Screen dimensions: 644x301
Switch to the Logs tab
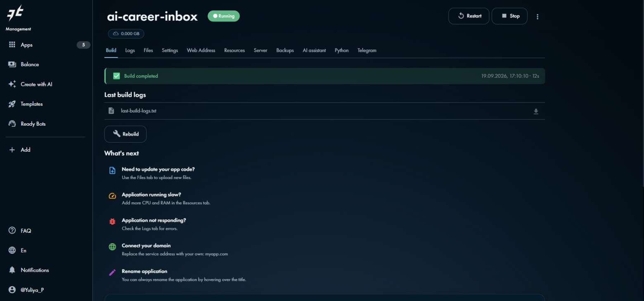pyautogui.click(x=130, y=50)
